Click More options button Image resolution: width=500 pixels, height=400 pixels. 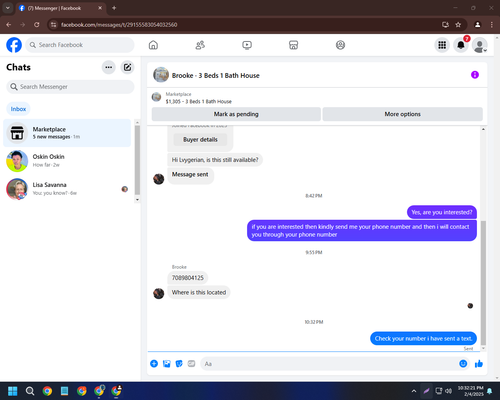click(x=403, y=114)
